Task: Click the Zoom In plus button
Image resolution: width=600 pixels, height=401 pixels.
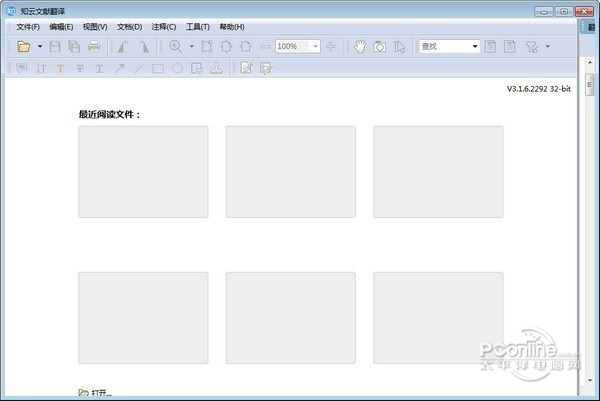Action: pyautogui.click(x=330, y=47)
